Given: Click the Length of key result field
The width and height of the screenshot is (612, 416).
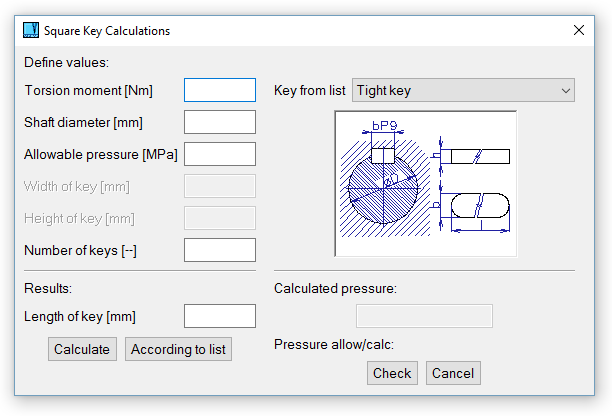Looking at the screenshot, I should pyautogui.click(x=220, y=316).
